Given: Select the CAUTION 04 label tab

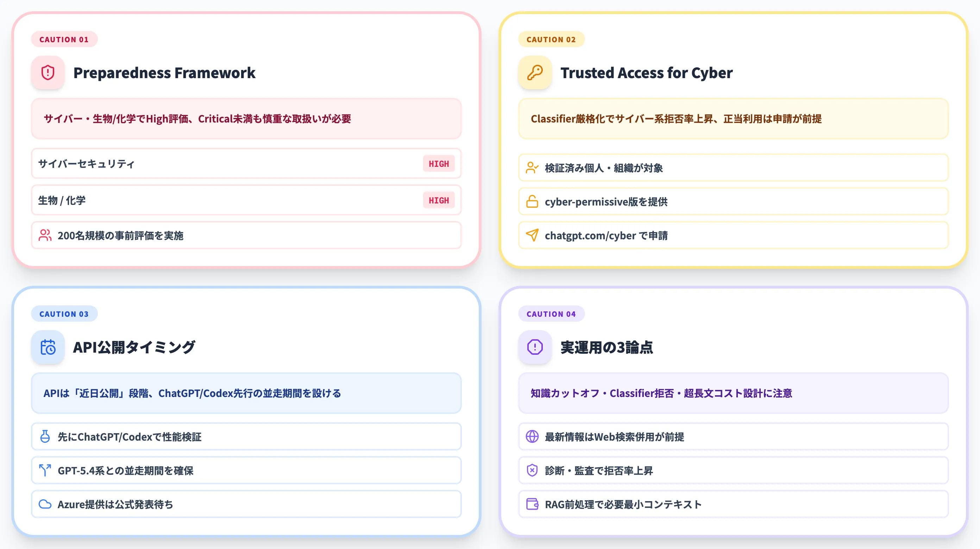Looking at the screenshot, I should coord(551,314).
